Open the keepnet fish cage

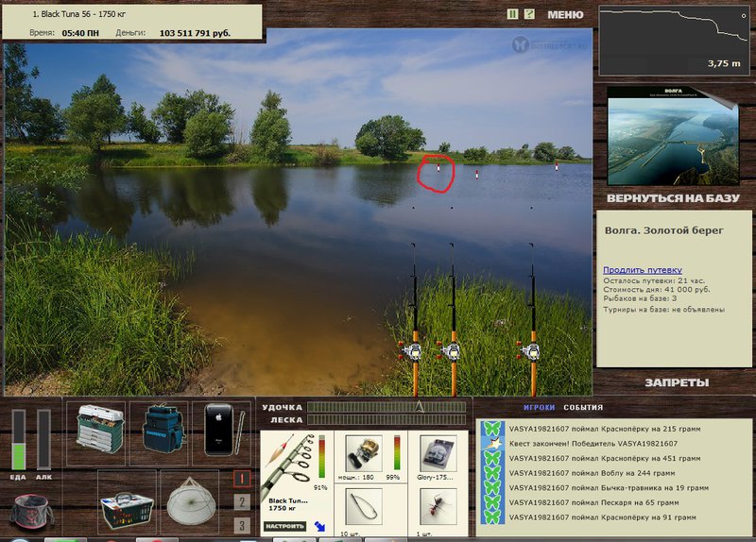[x=192, y=500]
